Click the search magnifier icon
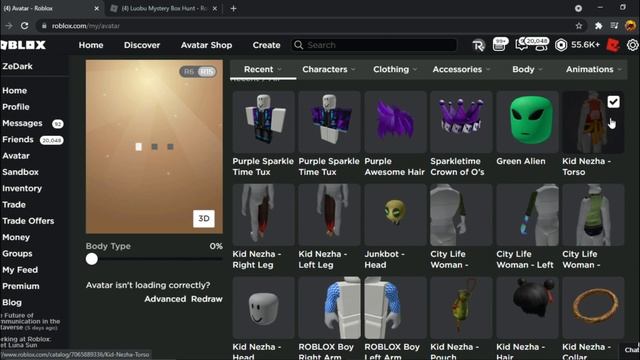This screenshot has width=640, height=360. [x=299, y=45]
